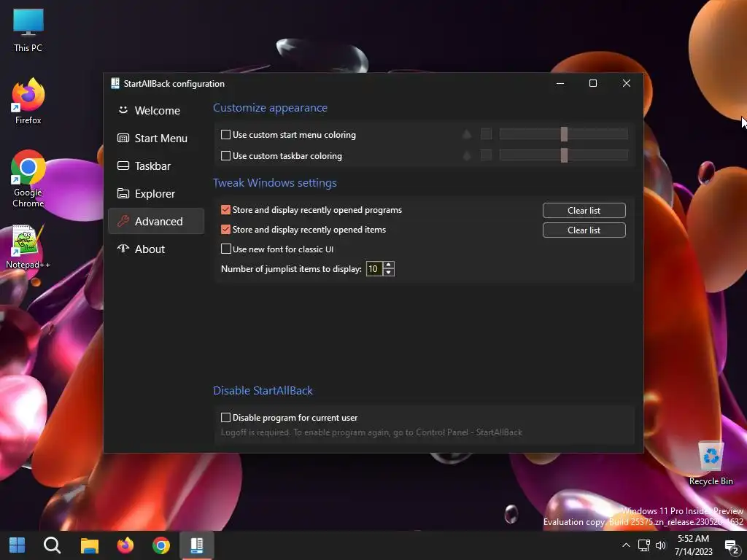Screen dimensions: 747x560
Task: Maximize the StartAllBack configuration window
Action: [593, 83]
